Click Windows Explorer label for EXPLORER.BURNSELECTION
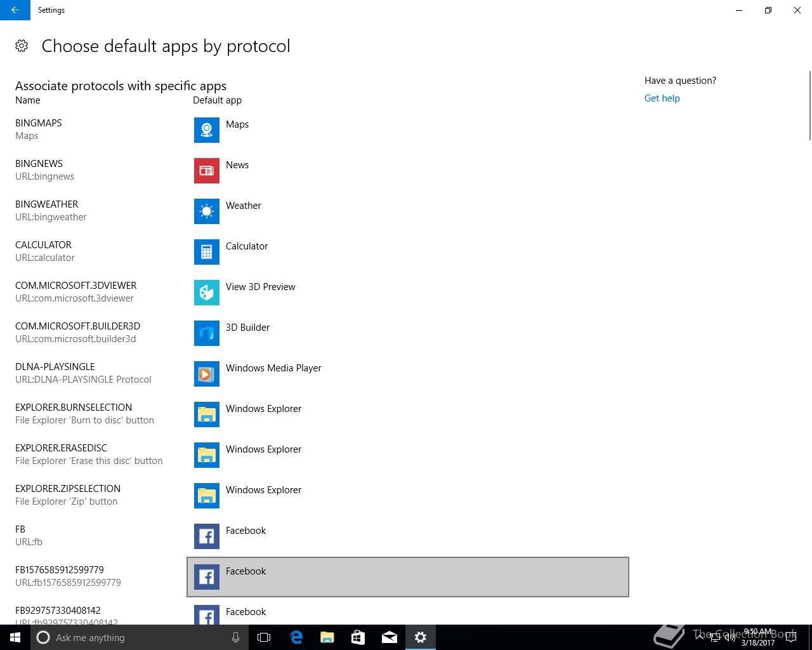The image size is (812, 650). click(263, 409)
